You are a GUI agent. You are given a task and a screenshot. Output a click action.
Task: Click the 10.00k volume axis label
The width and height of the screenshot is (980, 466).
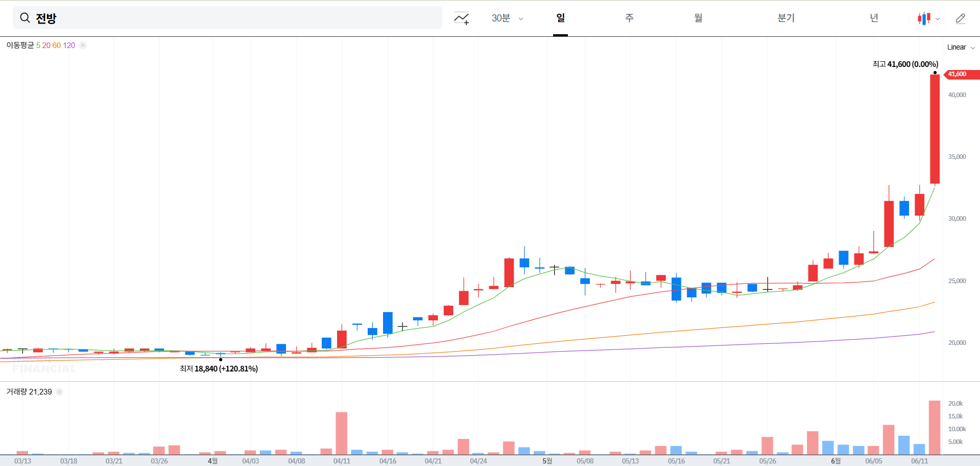(x=957, y=429)
